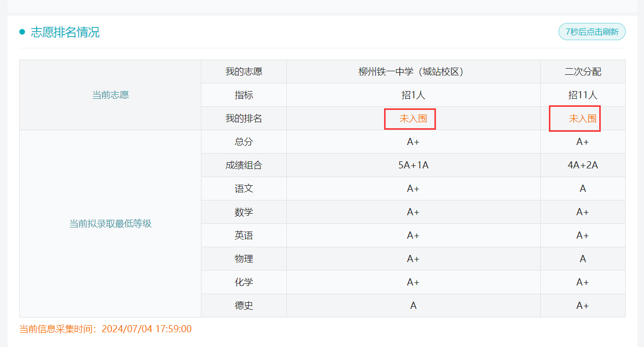The width and height of the screenshot is (644, 347).
Task: Click the 柳州铁一中学（城站校区）column header
Action: [413, 72]
